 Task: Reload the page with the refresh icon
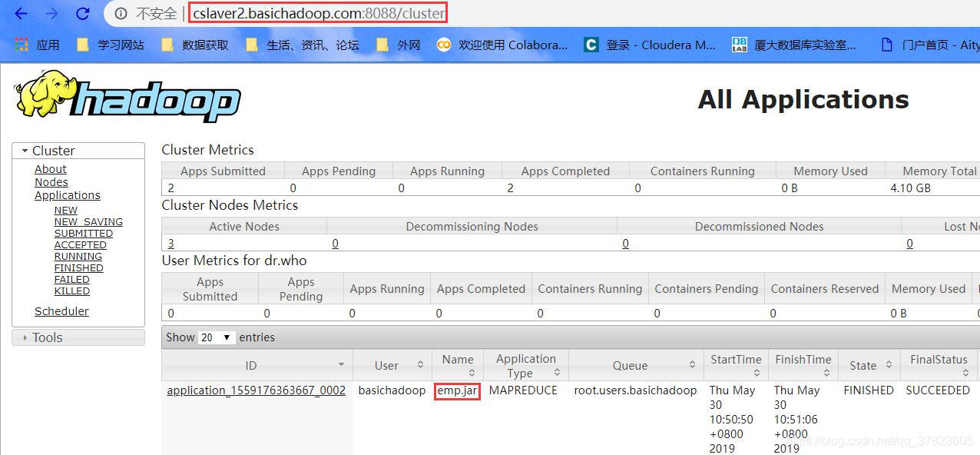tap(82, 13)
